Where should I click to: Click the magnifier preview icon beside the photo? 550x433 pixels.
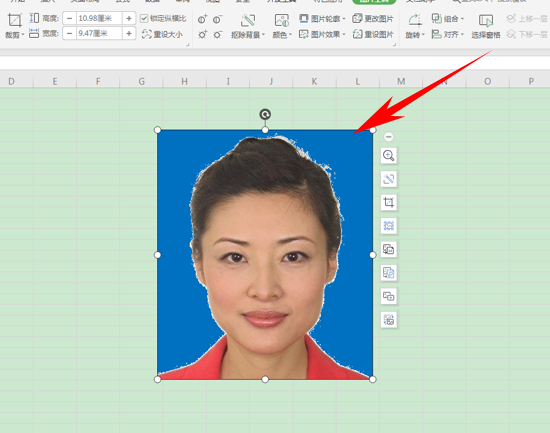[x=389, y=156]
